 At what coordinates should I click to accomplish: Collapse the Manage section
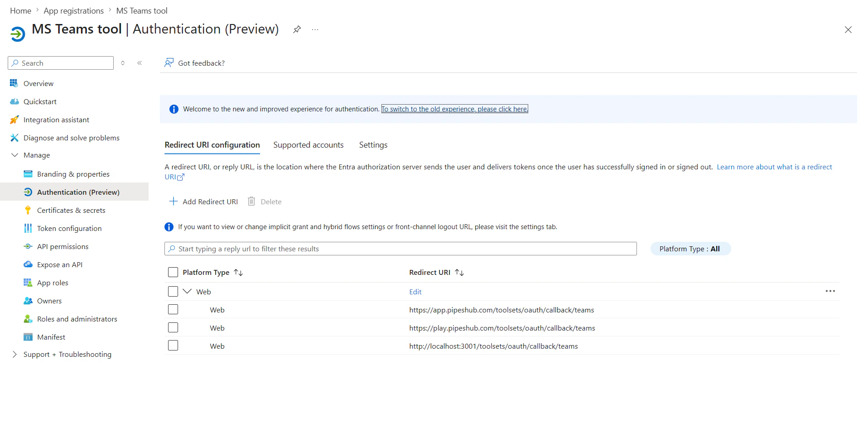pyautogui.click(x=15, y=155)
